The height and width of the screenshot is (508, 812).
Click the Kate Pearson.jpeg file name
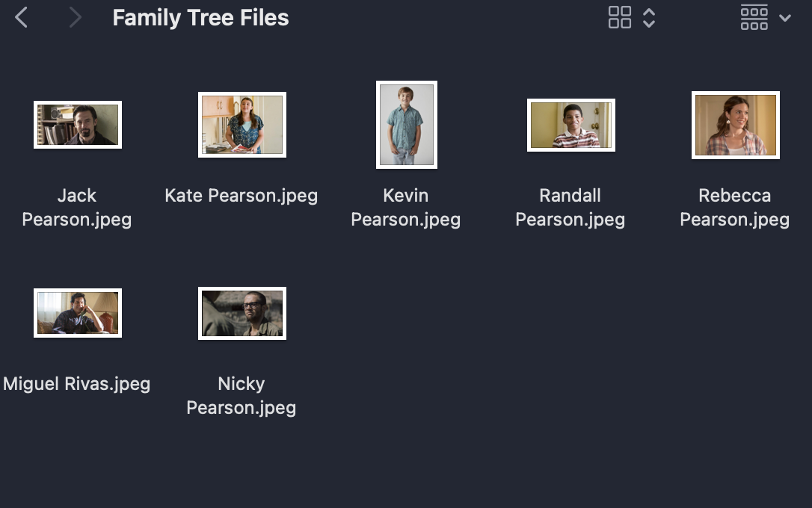coord(242,196)
